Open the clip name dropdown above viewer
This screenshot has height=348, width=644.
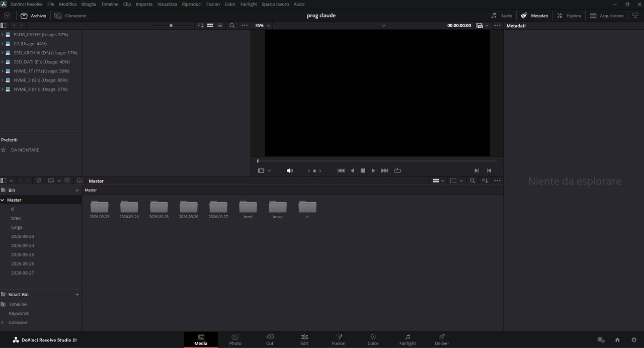point(383,25)
